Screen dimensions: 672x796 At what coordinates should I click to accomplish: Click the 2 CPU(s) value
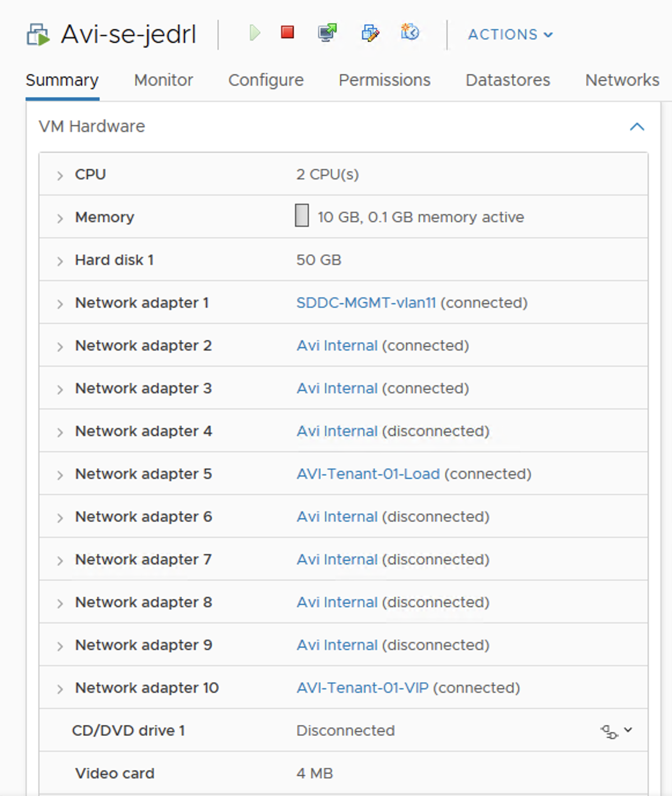[x=327, y=174]
